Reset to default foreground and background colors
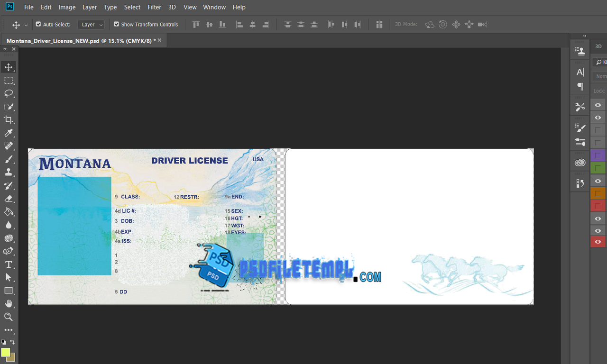Screen dimensions: 607x364 [x=4, y=342]
